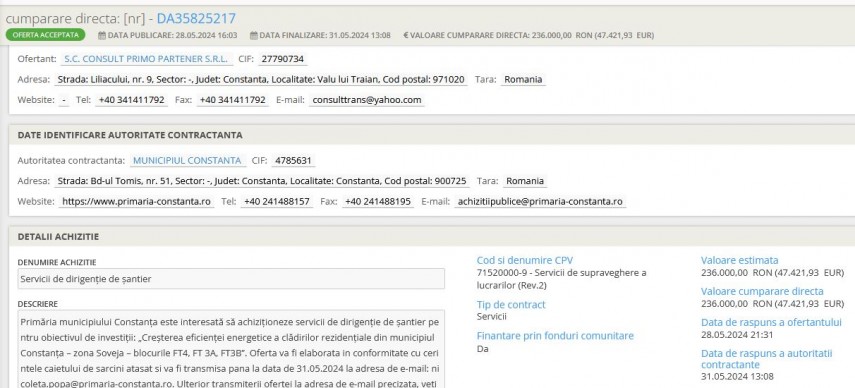Select the authority phone +40 241488157
The height and width of the screenshot is (388, 855).
click(277, 202)
